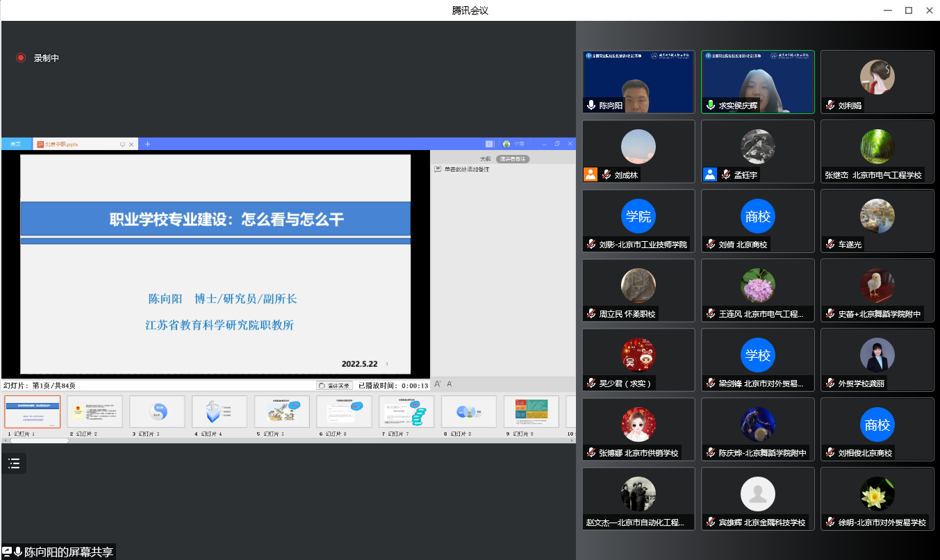Click the 演讲实录 button
Viewport: 940px width, 560px height.
click(x=334, y=385)
